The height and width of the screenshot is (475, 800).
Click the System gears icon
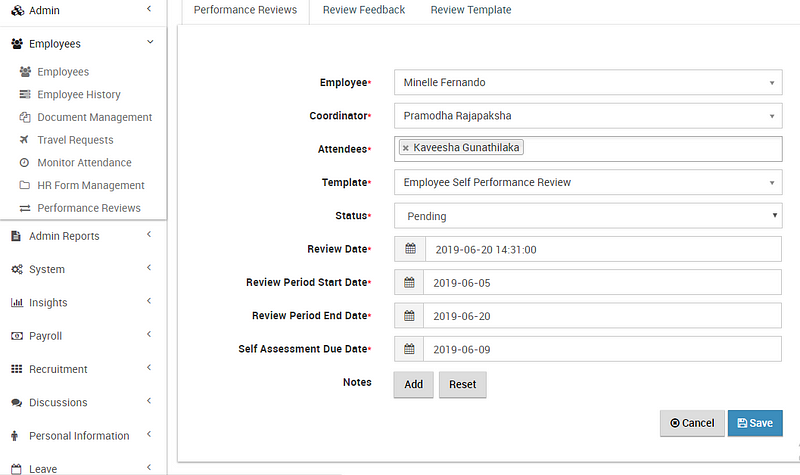(17, 269)
